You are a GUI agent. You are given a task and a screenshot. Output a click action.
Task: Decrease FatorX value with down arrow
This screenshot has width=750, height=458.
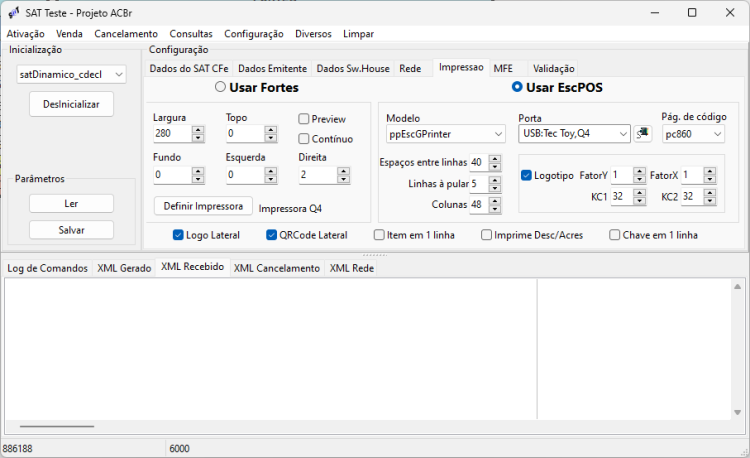(x=710, y=180)
